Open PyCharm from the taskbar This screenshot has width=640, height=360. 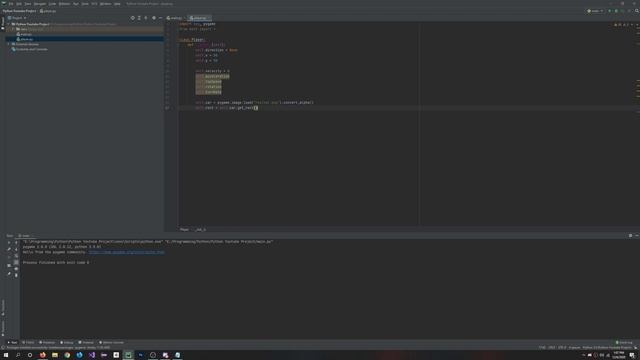point(128,355)
